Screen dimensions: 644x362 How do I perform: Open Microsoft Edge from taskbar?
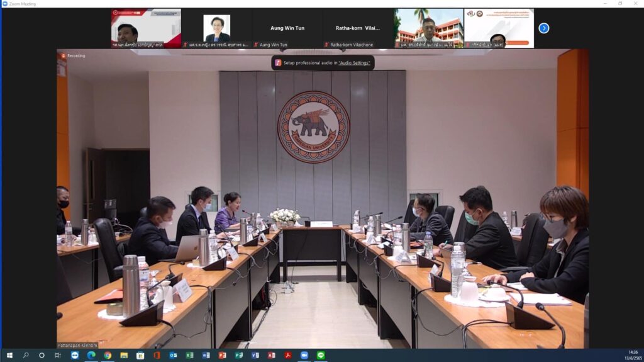tap(91, 356)
